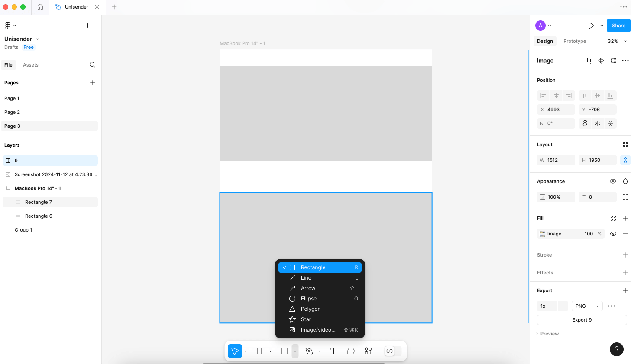Click the home icon in tab bar
The height and width of the screenshot is (364, 631).
(40, 7)
